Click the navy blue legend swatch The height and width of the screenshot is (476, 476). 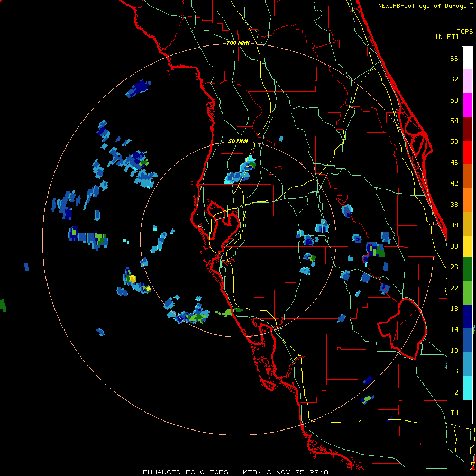pos(467,317)
